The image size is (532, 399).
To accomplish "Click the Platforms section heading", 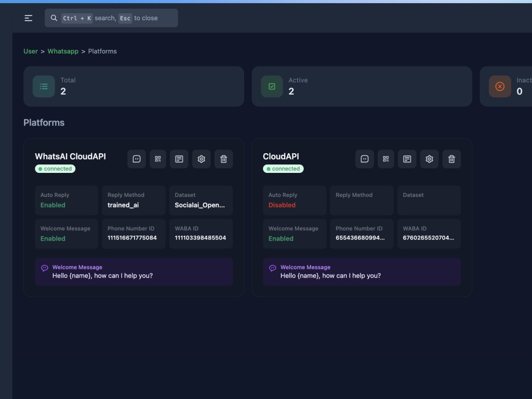I will 44,122.
